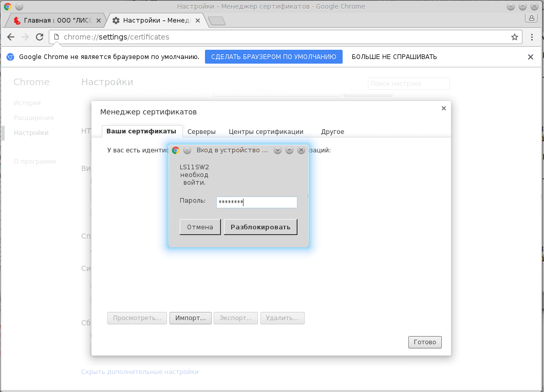Click the Импорт... button
The width and height of the screenshot is (544, 392).
(x=190, y=318)
